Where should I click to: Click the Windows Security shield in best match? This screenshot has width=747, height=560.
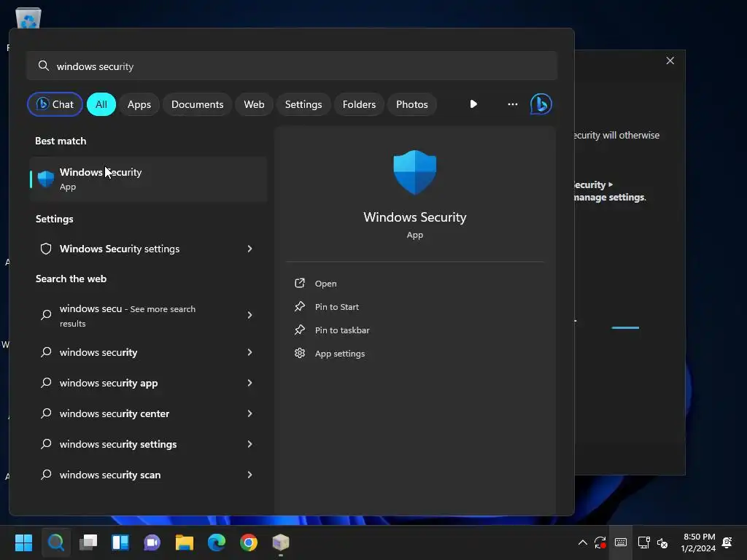pyautogui.click(x=46, y=179)
